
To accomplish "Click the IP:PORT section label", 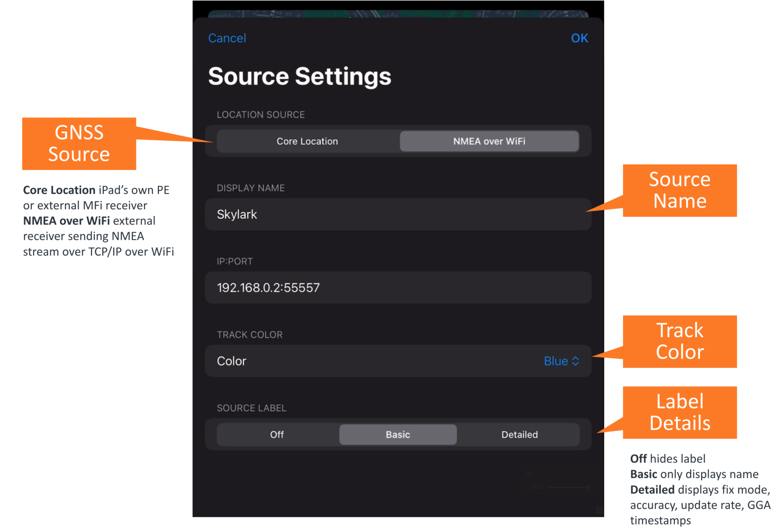I will pos(234,261).
